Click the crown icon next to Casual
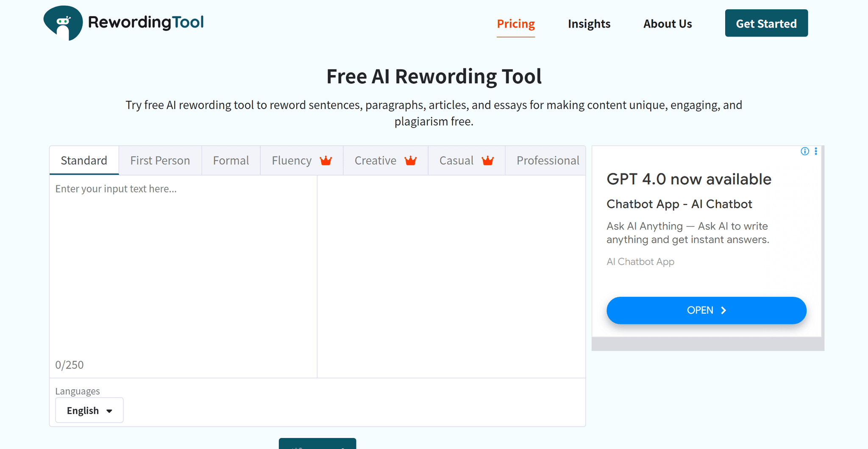 pos(487,160)
